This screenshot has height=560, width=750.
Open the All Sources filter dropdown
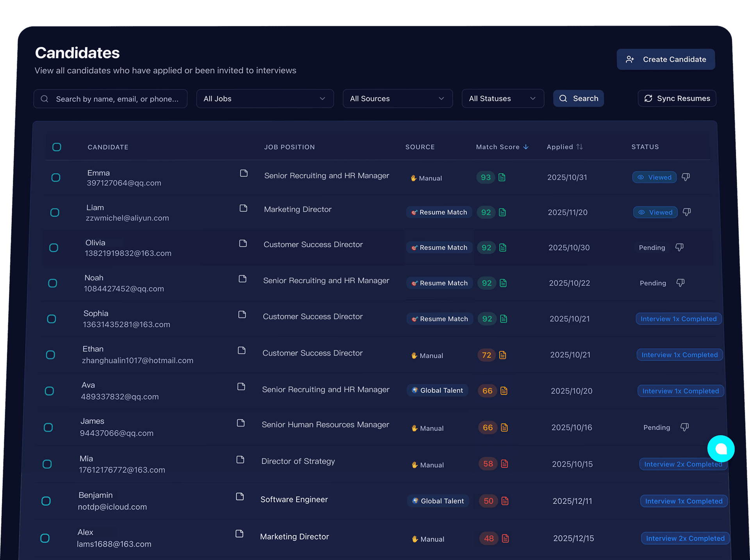pyautogui.click(x=397, y=99)
